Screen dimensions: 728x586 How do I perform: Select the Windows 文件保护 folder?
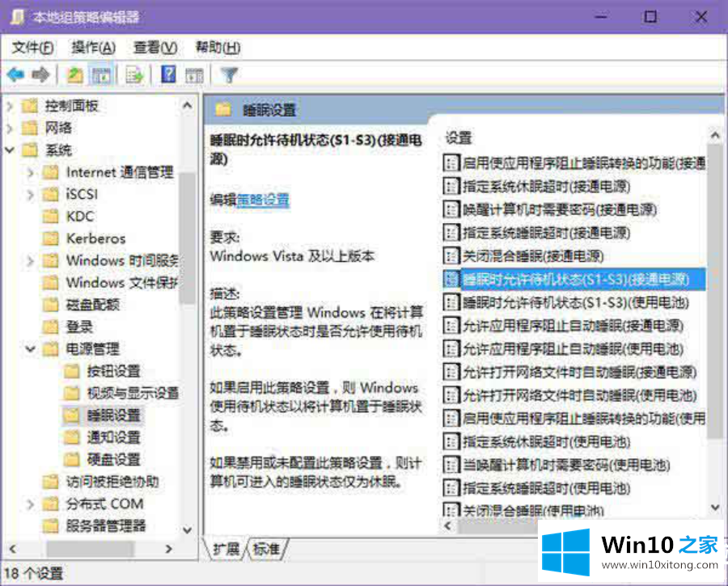(111, 283)
